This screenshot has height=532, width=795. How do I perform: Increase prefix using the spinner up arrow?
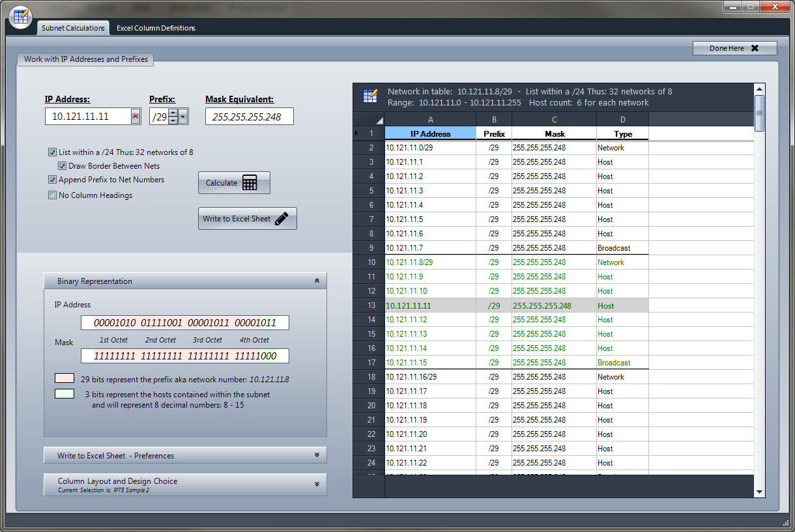point(173,113)
